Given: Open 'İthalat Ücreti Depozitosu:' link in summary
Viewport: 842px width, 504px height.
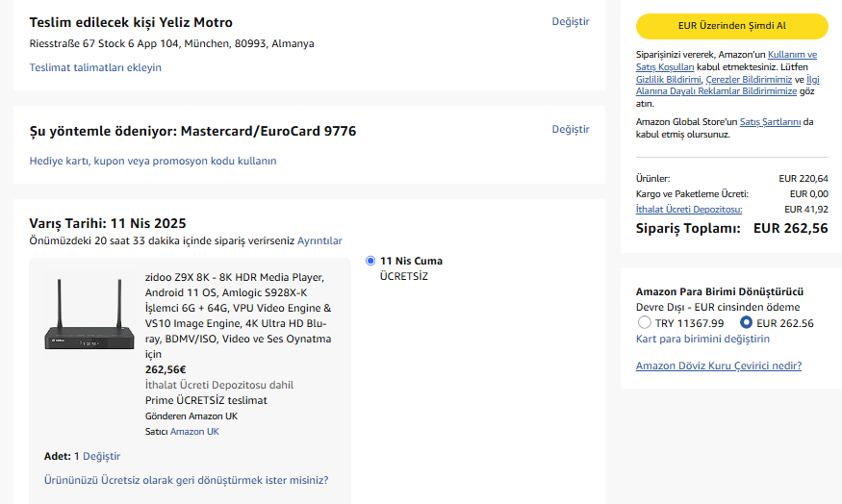Looking at the screenshot, I should tap(689, 210).
